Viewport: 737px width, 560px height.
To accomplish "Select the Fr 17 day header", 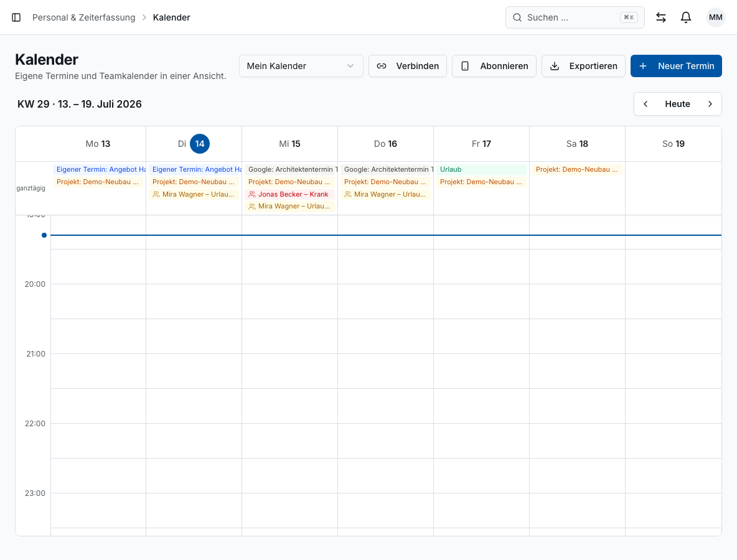I will [x=481, y=144].
